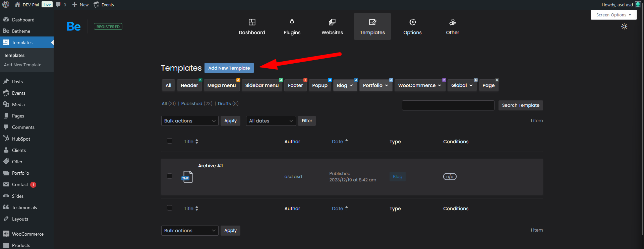Open the Options gear icon
This screenshot has height=249, width=644.
coord(413,22)
